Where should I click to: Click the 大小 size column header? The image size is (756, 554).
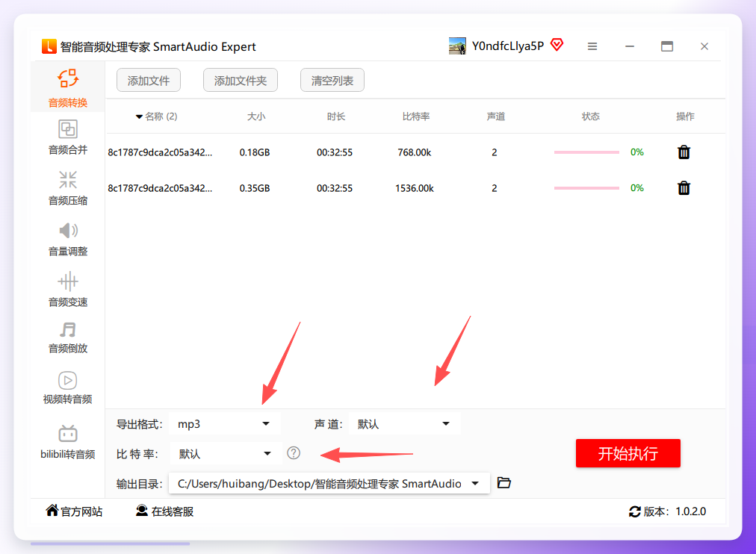tap(256, 116)
